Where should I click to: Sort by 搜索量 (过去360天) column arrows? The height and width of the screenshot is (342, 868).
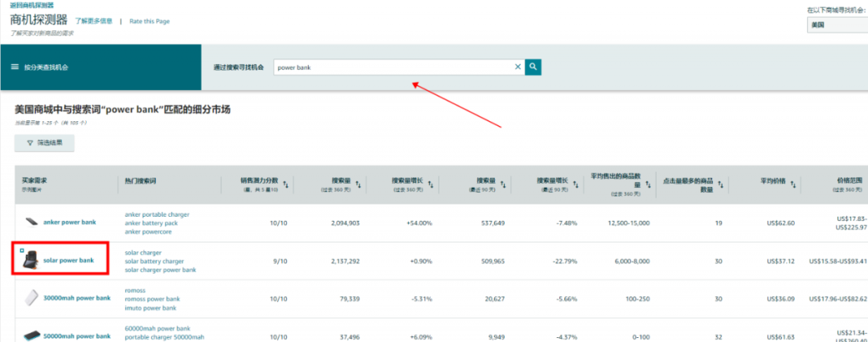[358, 184]
